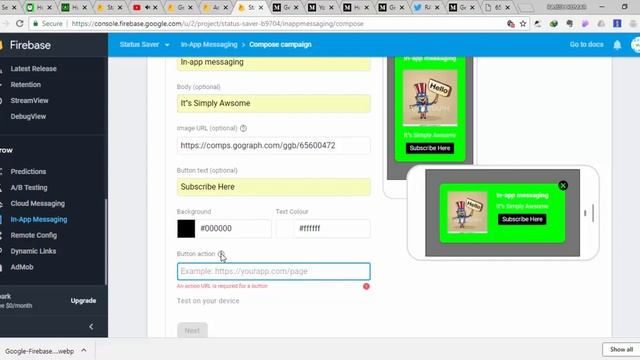Open Remote Config in sidebar

34,235
